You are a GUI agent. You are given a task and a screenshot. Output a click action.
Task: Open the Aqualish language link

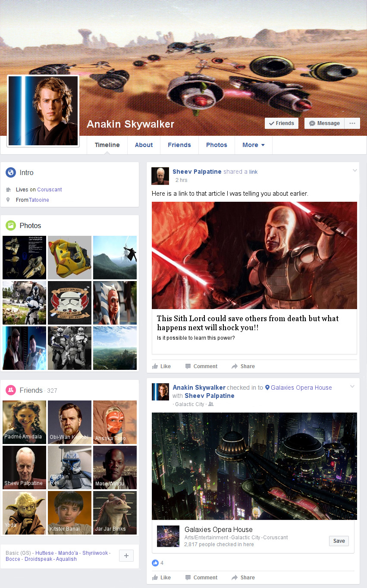pos(66,559)
